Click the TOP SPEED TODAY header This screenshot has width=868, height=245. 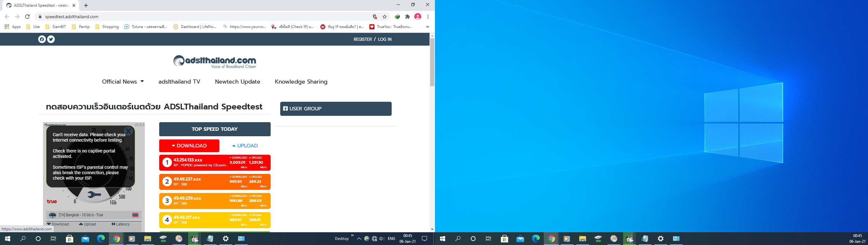[x=215, y=129]
